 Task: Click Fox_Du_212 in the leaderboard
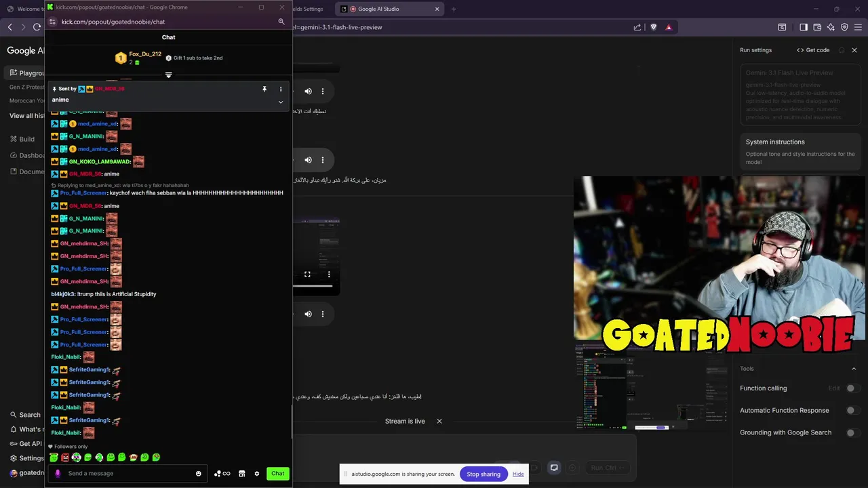click(x=145, y=54)
